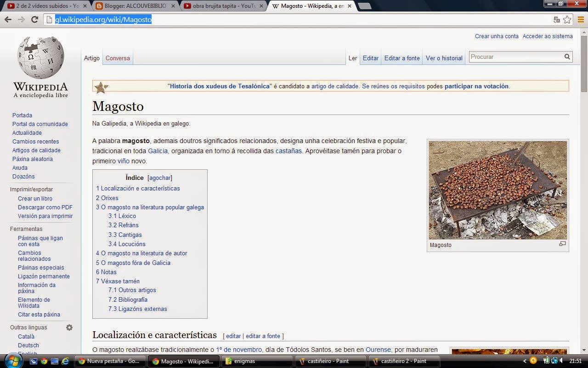The height and width of the screenshot is (368, 588).
Task: Click Acceder ao sistema link
Action: click(548, 36)
